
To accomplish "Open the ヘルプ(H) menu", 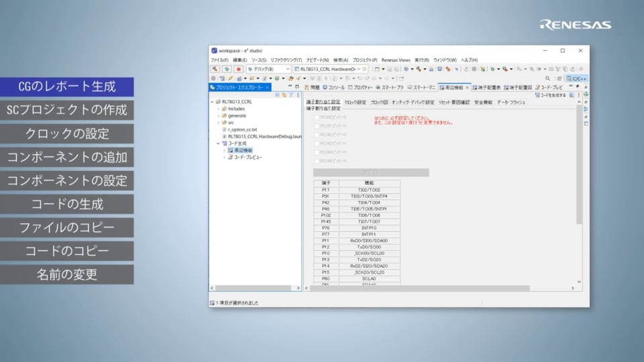I will (469, 60).
